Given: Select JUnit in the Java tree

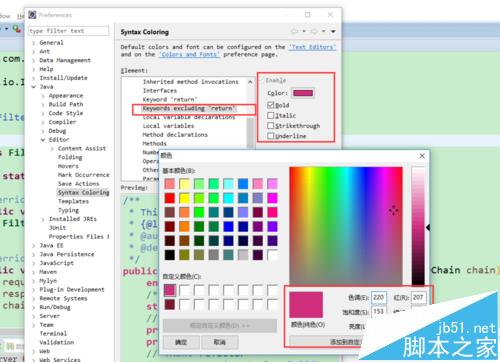Looking at the screenshot, I should click(57, 228).
